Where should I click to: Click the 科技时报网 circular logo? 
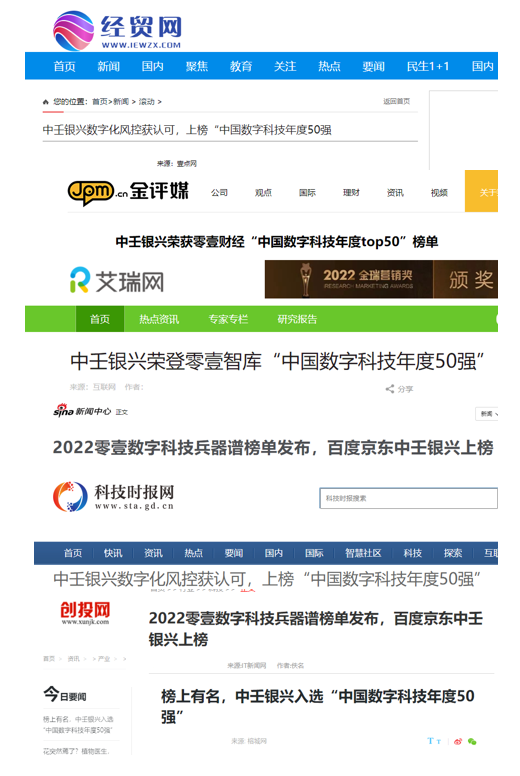70,497
